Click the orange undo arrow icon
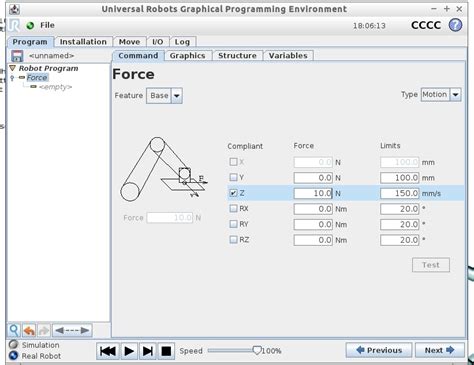This screenshot has height=365, width=474. (x=29, y=330)
